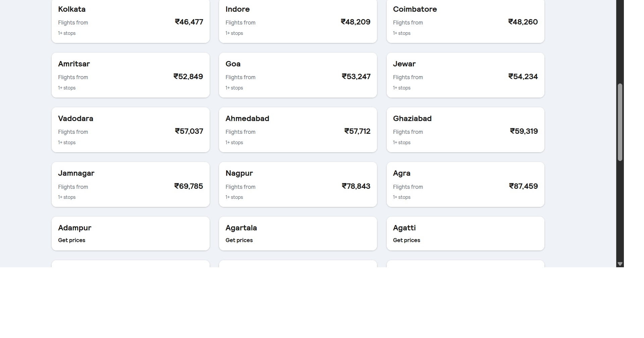Open Vadodara flights card
This screenshot has height=338, width=644.
coord(130,130)
